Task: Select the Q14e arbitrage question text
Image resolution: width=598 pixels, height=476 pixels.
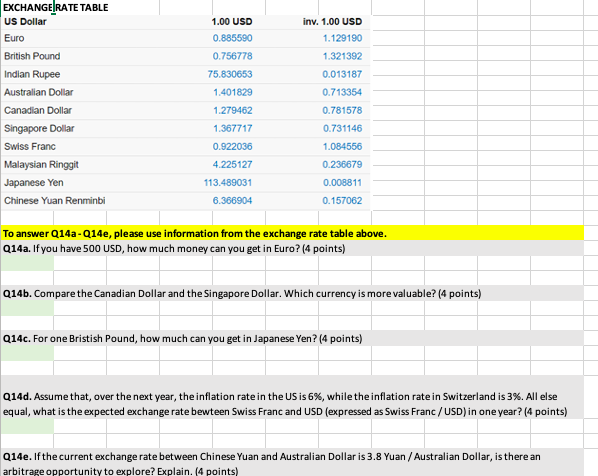Action: [272, 463]
